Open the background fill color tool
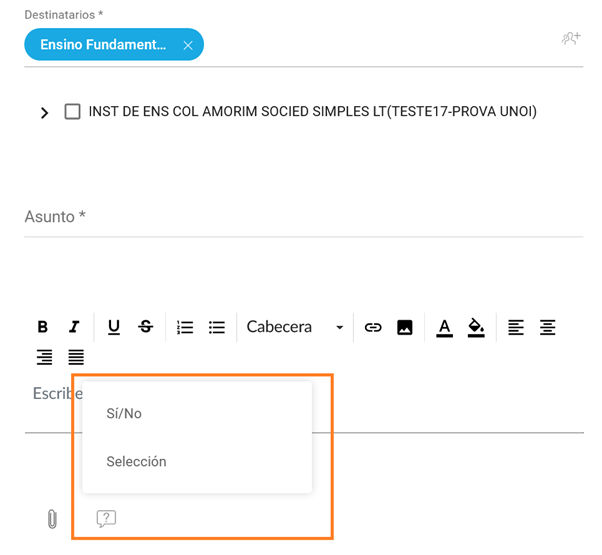The image size is (602, 555). 477,327
